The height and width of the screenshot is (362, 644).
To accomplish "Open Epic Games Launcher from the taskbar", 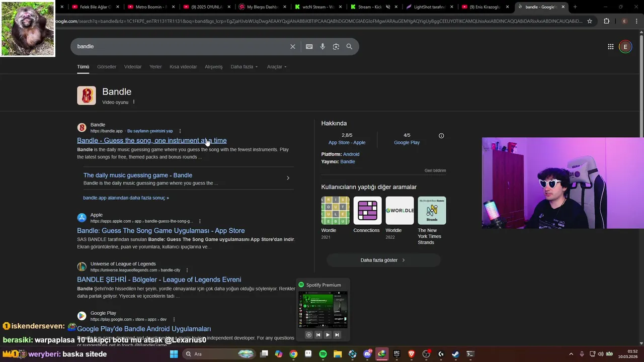I will pos(396,354).
